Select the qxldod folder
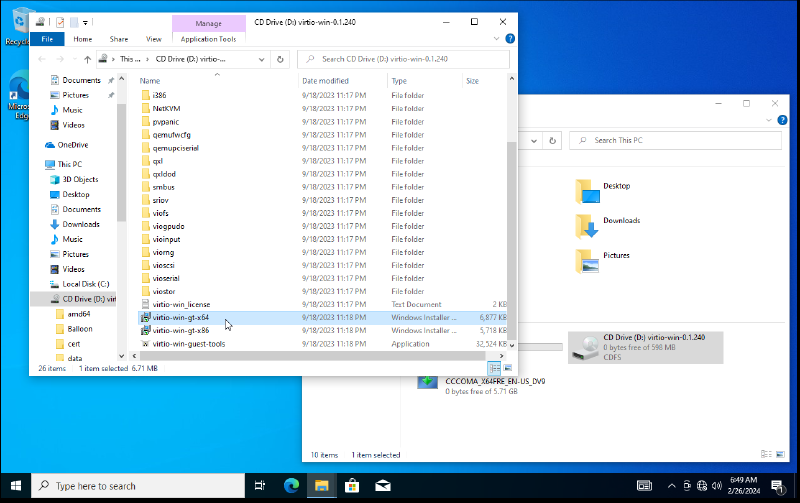The width and height of the screenshot is (800, 503). coord(164,174)
